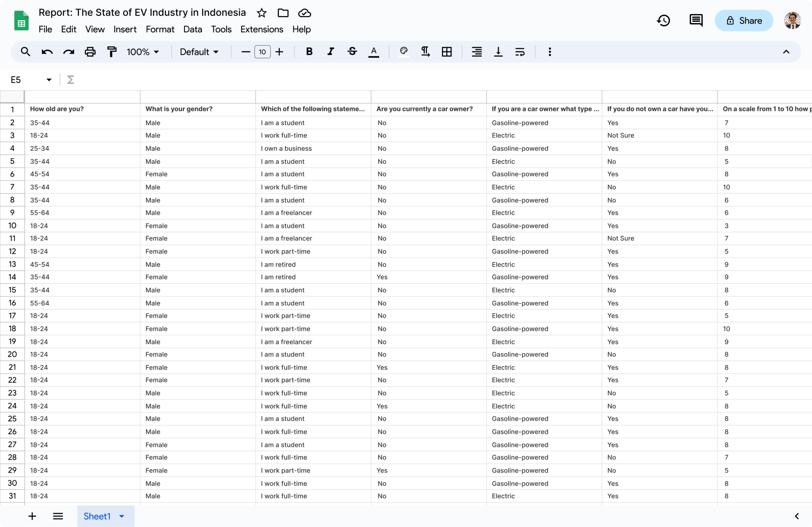
Task: Open the 100% zoom dropdown
Action: (143, 52)
